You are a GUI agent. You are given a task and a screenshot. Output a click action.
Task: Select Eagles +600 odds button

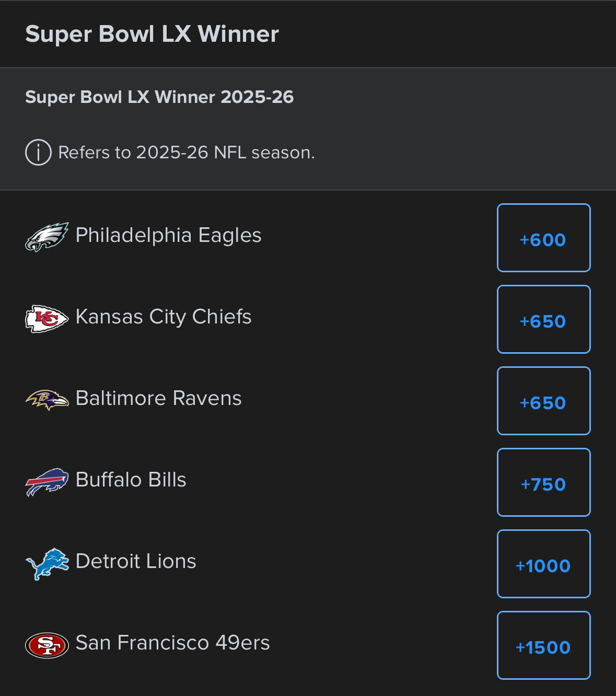click(543, 238)
